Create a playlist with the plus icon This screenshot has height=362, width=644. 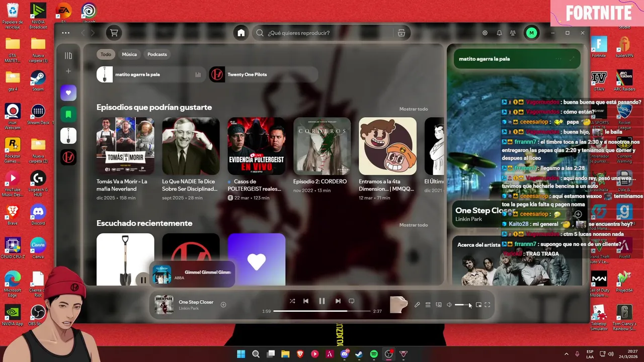(68, 71)
